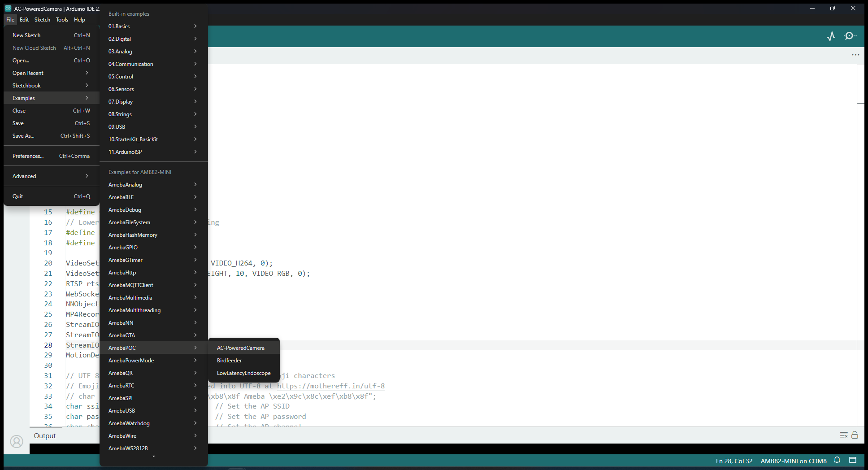Click AMB82-MINI on COM8 board selector
This screenshot has height=470, width=868.
coord(793,461)
